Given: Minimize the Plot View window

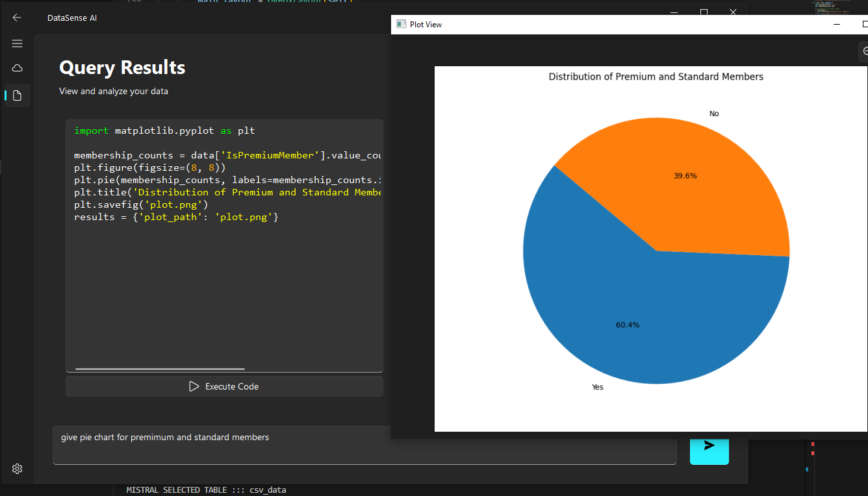Looking at the screenshot, I should pos(837,25).
